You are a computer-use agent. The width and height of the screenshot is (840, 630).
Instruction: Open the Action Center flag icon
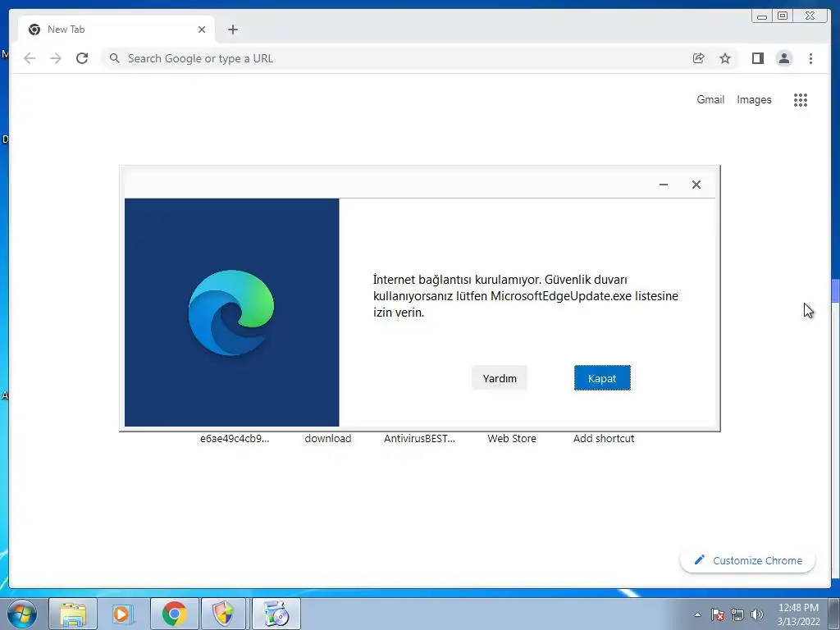[x=718, y=614]
